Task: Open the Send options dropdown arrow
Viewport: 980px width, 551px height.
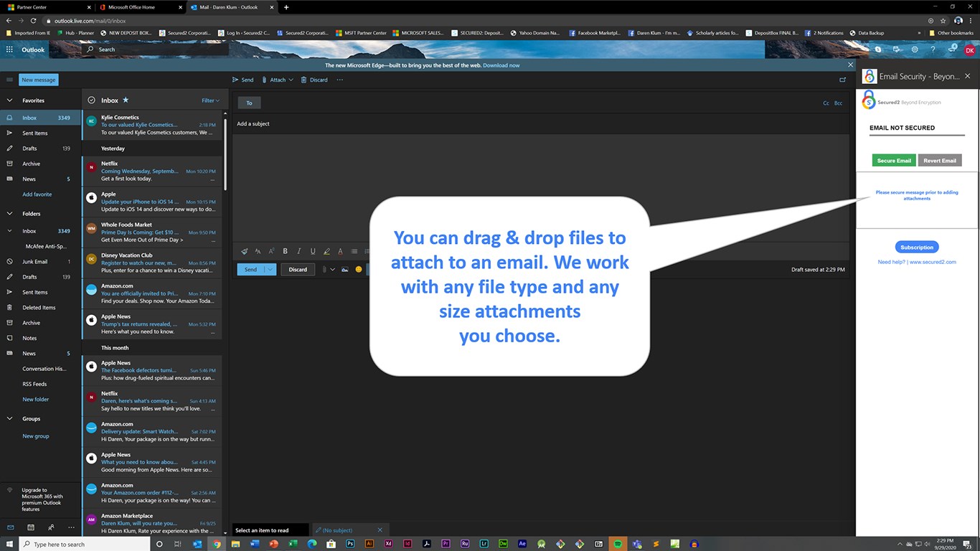Action: click(x=270, y=270)
